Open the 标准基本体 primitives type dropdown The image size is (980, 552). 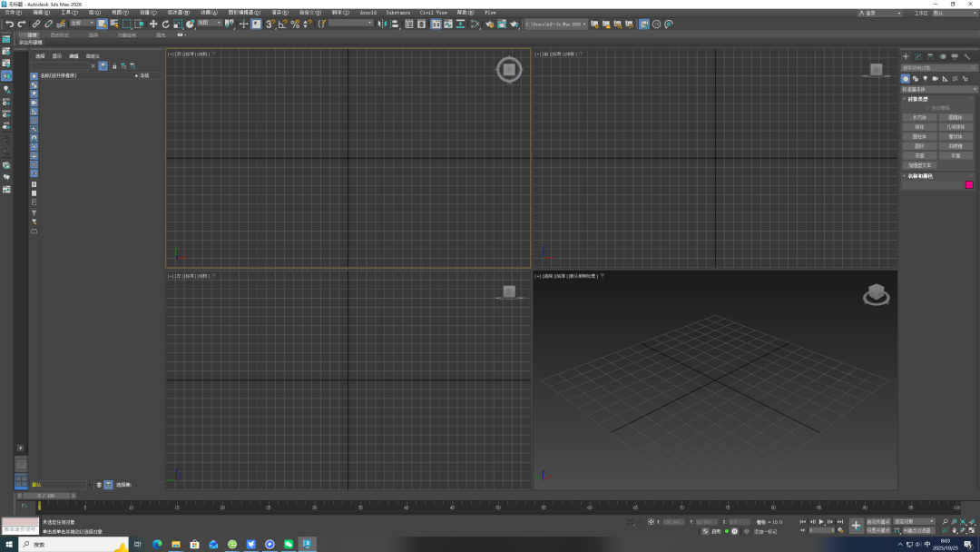click(x=939, y=89)
